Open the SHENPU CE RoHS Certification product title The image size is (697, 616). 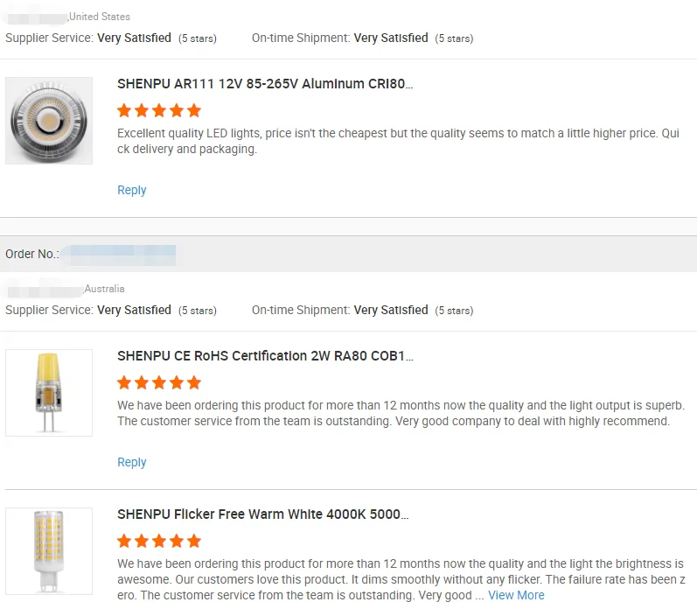tap(265, 356)
